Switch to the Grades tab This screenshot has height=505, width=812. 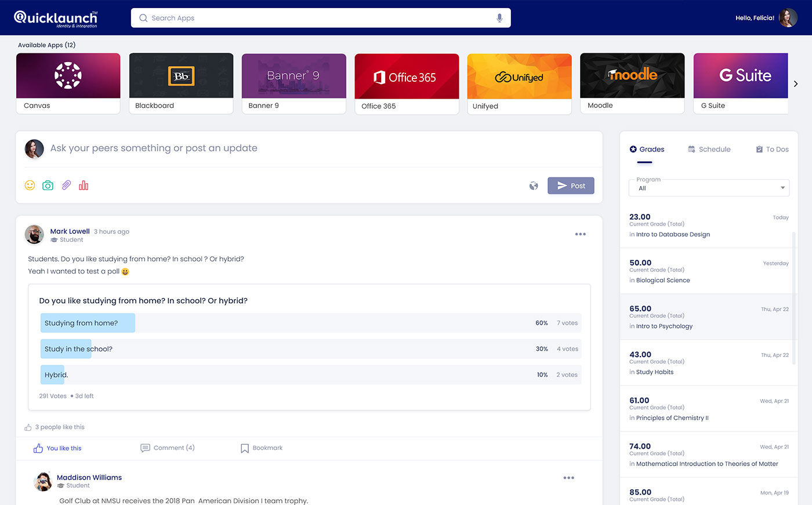pos(647,150)
